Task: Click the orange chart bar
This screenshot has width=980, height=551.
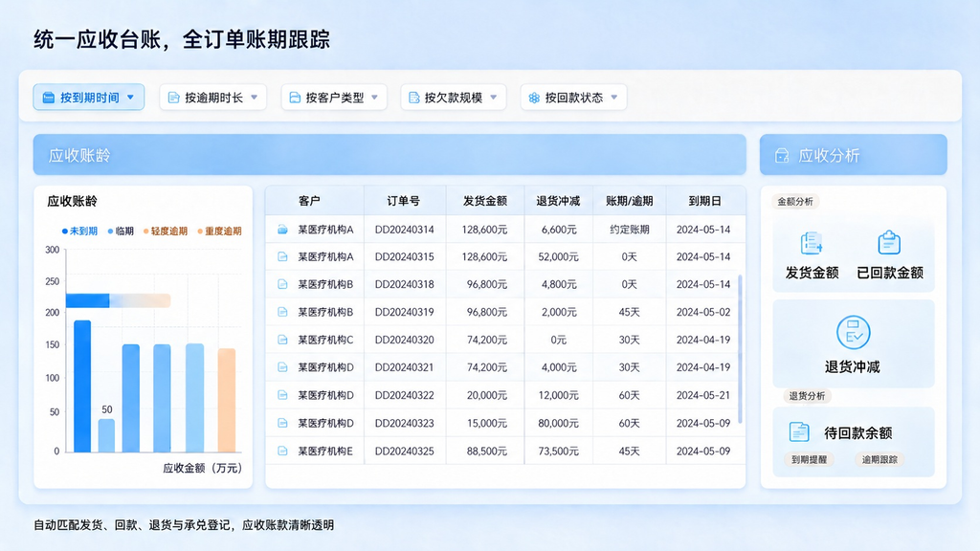Action: point(226,400)
